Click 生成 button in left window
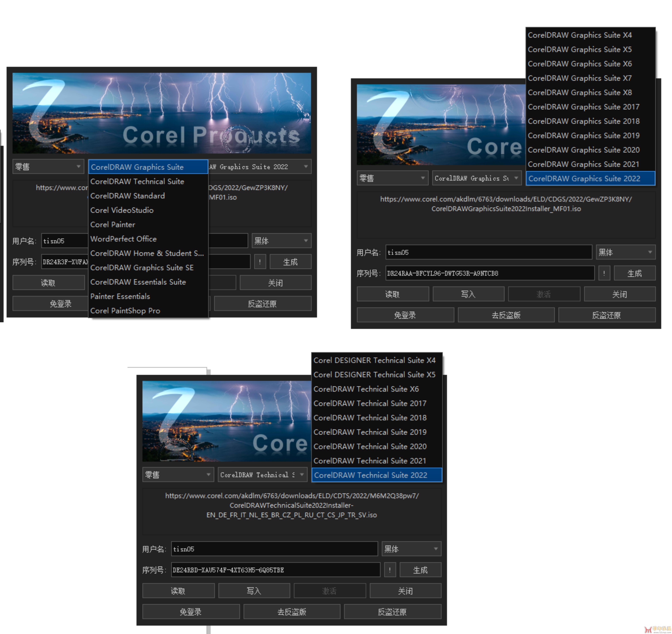 click(x=290, y=262)
